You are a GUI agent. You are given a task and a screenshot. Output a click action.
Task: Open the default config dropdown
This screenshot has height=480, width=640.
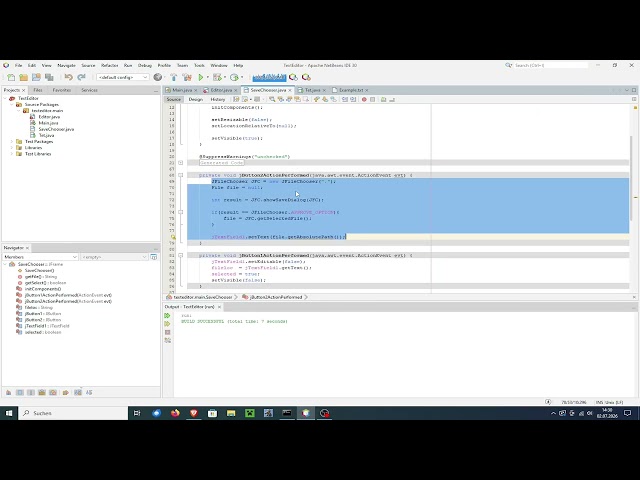tap(122, 77)
